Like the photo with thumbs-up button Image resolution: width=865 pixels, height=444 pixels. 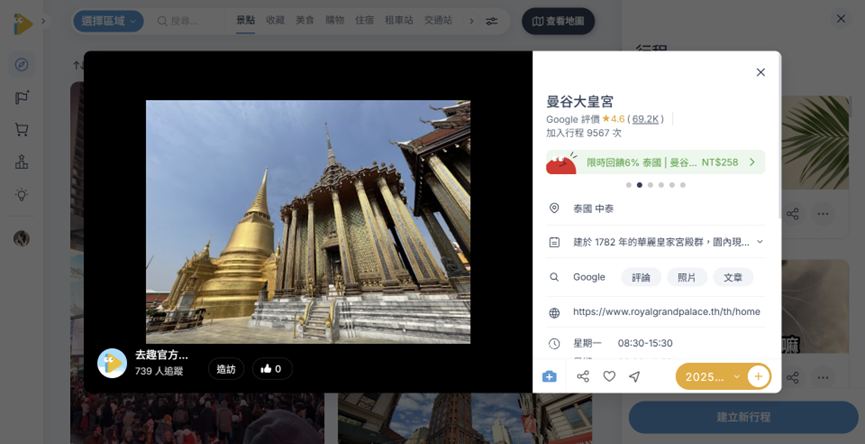tap(272, 369)
